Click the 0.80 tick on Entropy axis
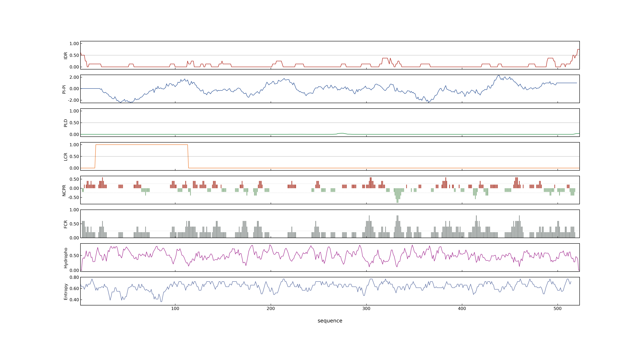 74,277
